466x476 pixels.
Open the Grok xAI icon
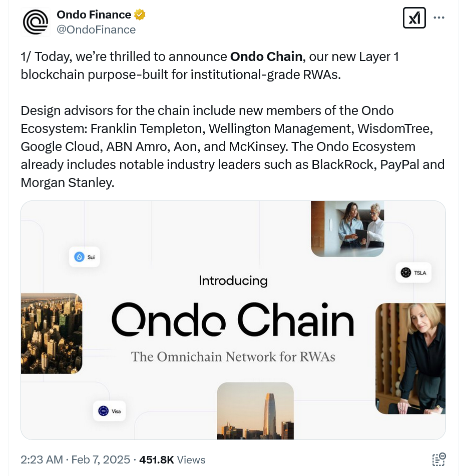414,18
